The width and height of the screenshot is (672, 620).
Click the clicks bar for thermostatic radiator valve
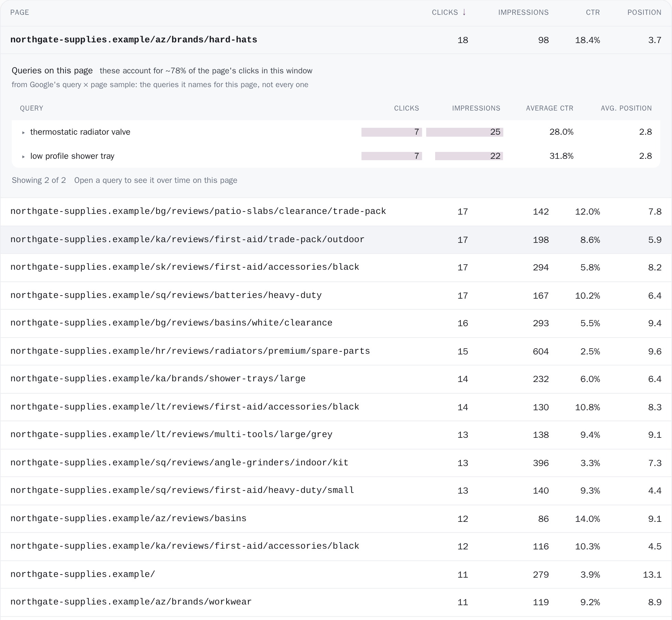pos(392,132)
